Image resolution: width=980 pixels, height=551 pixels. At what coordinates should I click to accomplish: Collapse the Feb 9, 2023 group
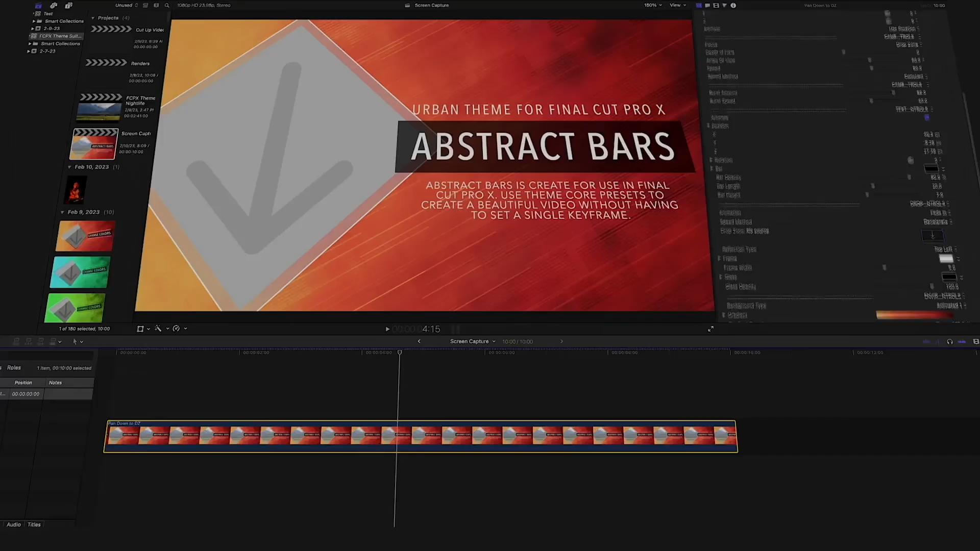[63, 212]
